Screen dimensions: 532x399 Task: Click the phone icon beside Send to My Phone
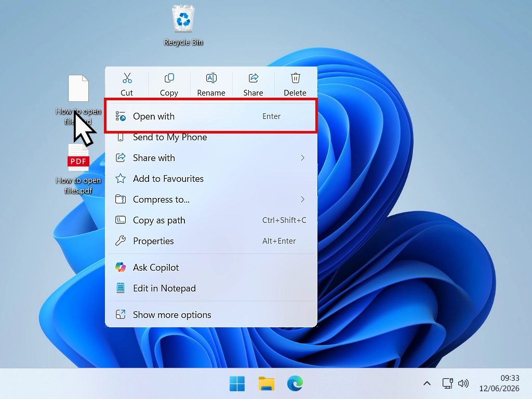point(121,137)
